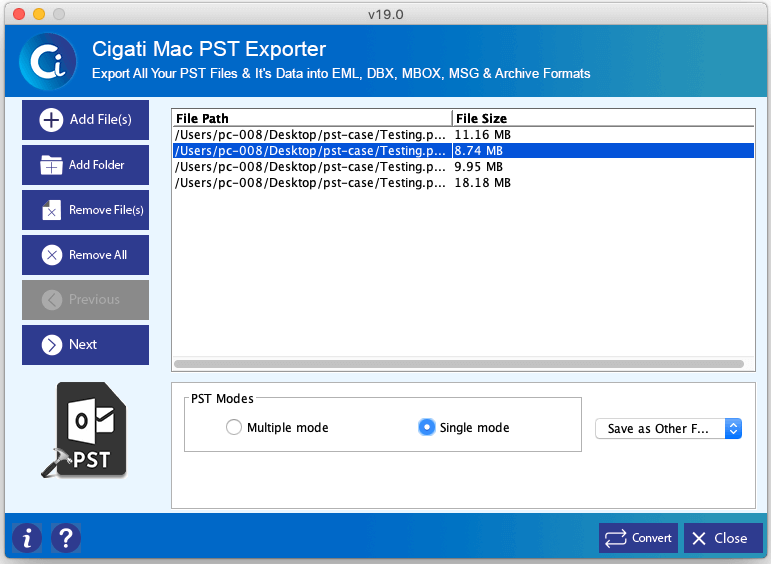771x564 pixels.
Task: Select the highlighted row sized 8.74 MB
Action: [463, 150]
